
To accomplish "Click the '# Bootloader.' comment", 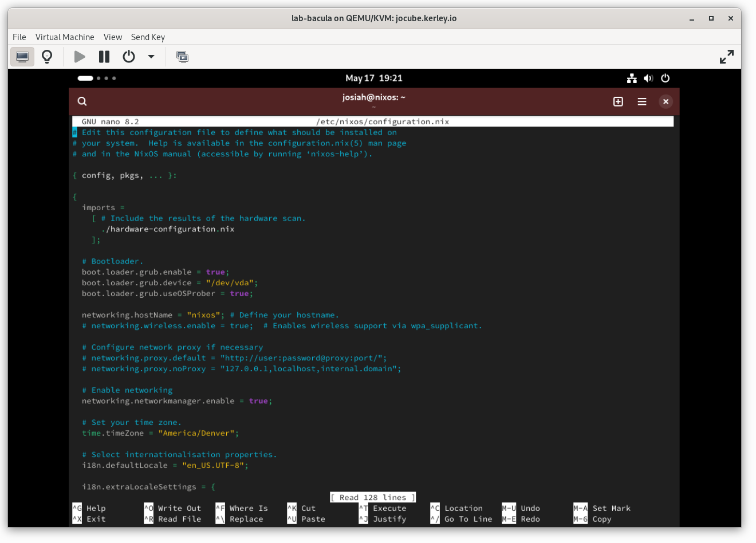I will [112, 261].
